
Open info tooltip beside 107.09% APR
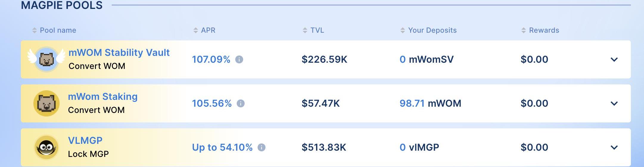coord(239,60)
